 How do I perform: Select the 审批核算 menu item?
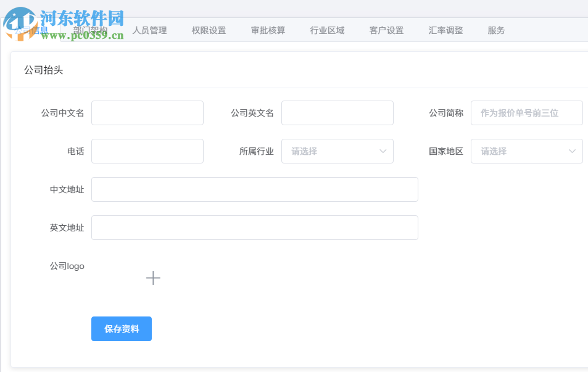pyautogui.click(x=268, y=29)
